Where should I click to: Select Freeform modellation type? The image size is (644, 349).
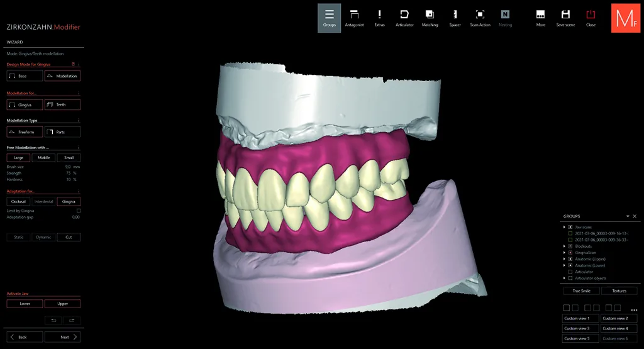click(x=25, y=132)
